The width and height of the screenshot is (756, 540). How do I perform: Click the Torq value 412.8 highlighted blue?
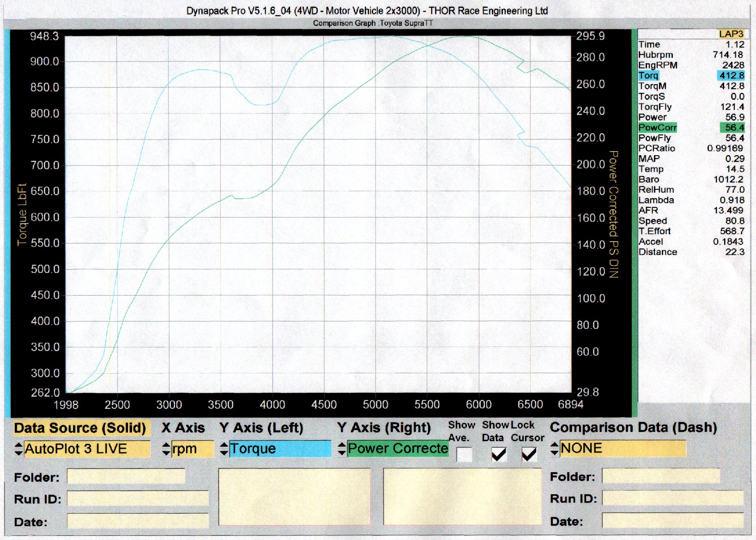732,76
